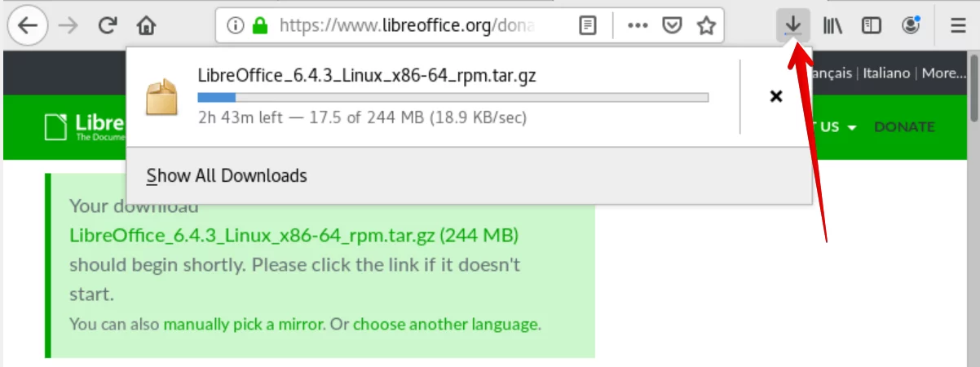Open the choose another language link
980x367 pixels.
446,324
